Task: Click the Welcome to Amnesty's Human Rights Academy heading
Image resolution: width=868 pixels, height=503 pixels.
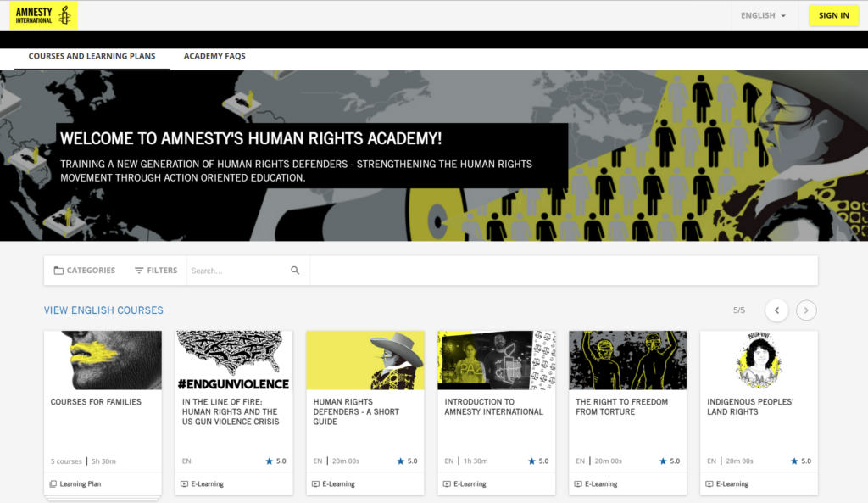Action: [251, 138]
